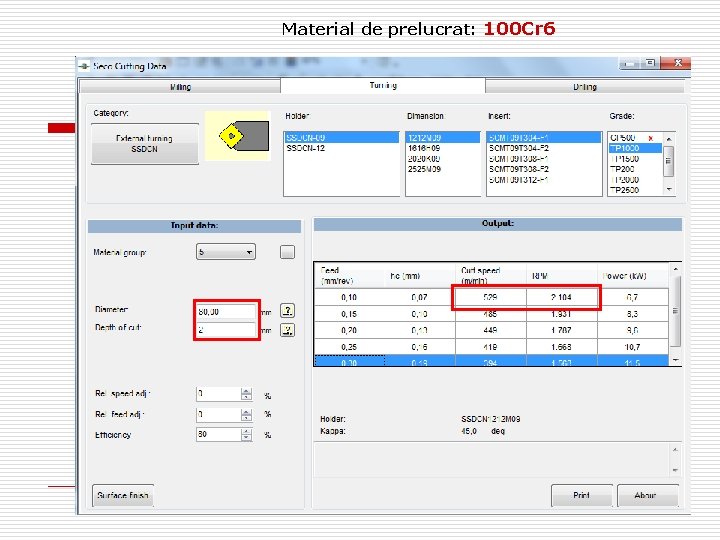Decrease Rel. speed adj. with down arrow
The height and width of the screenshot is (540, 720).
247,397
